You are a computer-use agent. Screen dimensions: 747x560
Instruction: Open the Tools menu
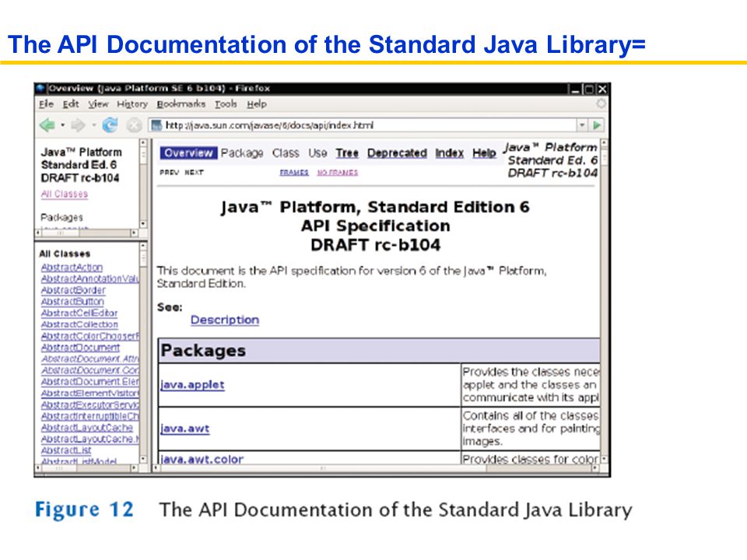[x=226, y=103]
